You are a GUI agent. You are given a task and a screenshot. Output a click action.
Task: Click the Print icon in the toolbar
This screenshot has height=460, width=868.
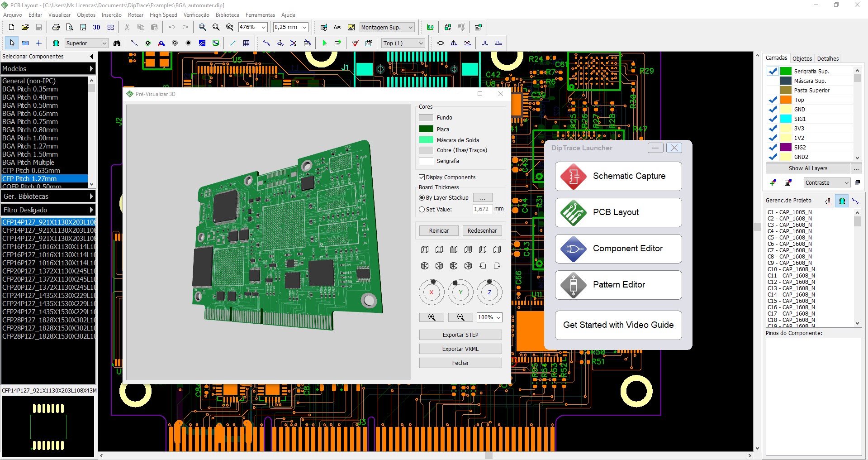click(56, 27)
